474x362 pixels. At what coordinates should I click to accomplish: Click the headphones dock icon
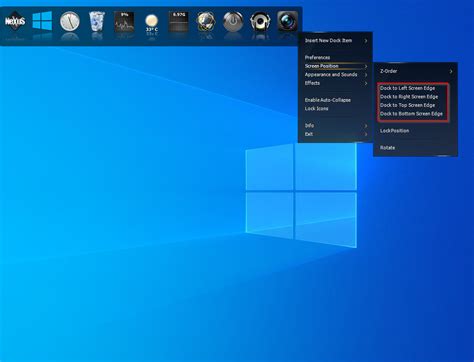[260, 22]
